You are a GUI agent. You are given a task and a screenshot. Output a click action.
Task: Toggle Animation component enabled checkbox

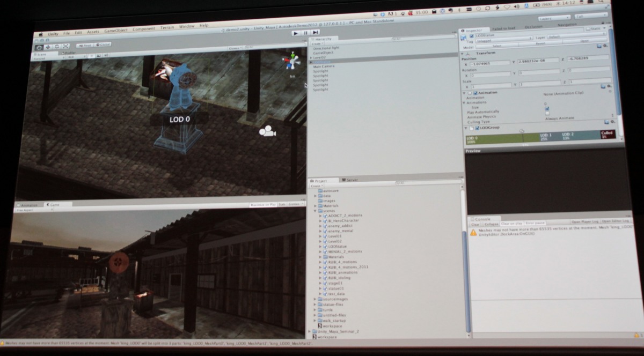pos(475,92)
